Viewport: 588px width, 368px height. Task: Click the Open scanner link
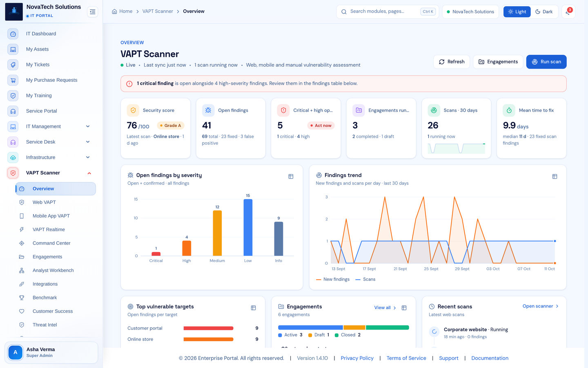point(541,306)
